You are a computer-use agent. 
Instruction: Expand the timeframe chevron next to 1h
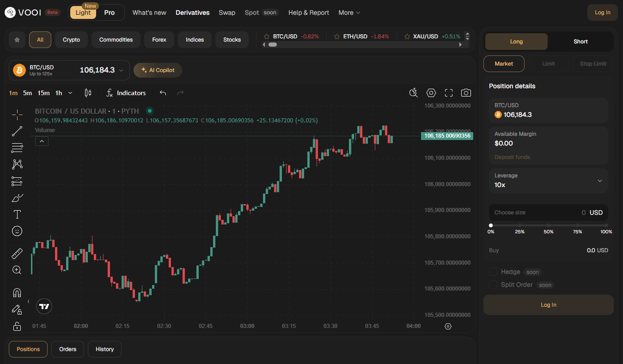pos(70,93)
